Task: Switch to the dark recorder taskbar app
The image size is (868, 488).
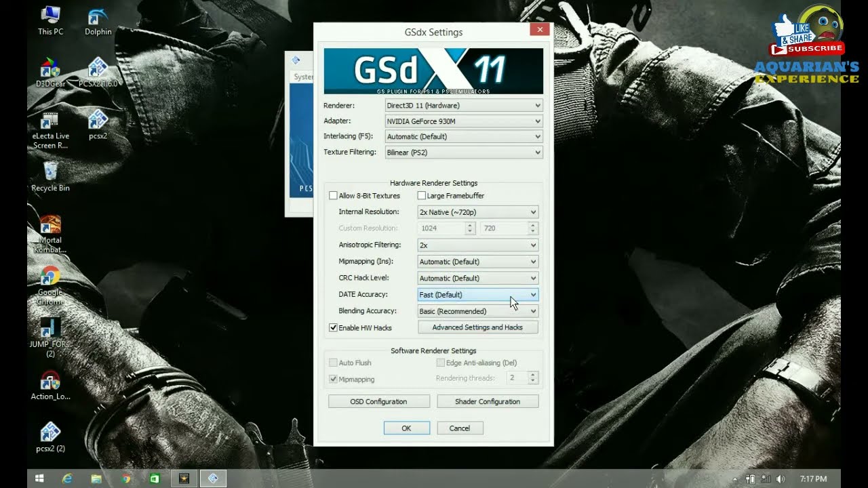Action: 184,479
